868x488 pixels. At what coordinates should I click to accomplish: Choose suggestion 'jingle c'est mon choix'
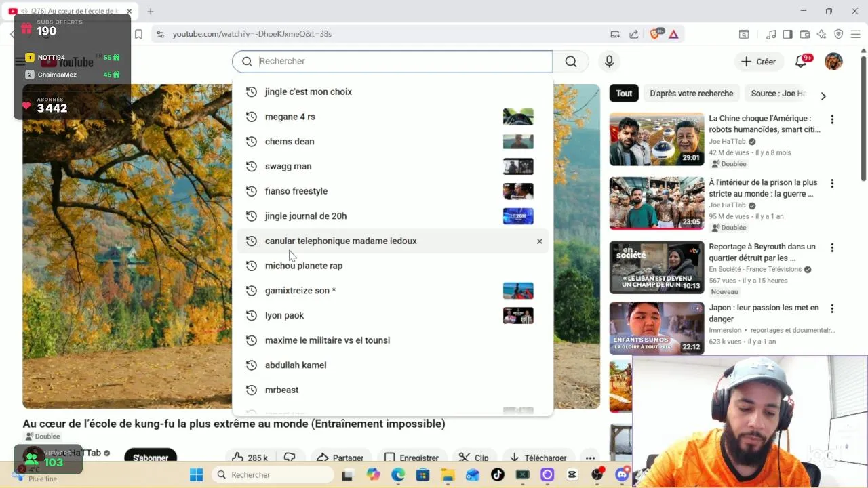[393, 91]
